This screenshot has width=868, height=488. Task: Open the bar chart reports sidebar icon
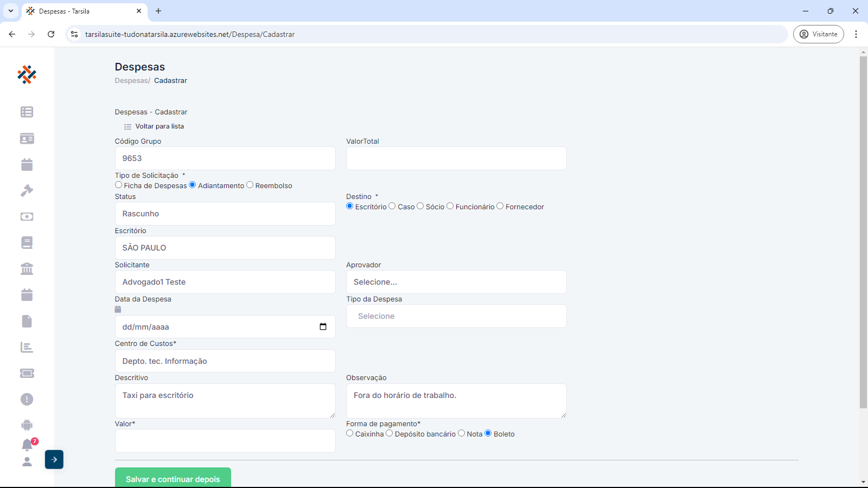coord(27,348)
